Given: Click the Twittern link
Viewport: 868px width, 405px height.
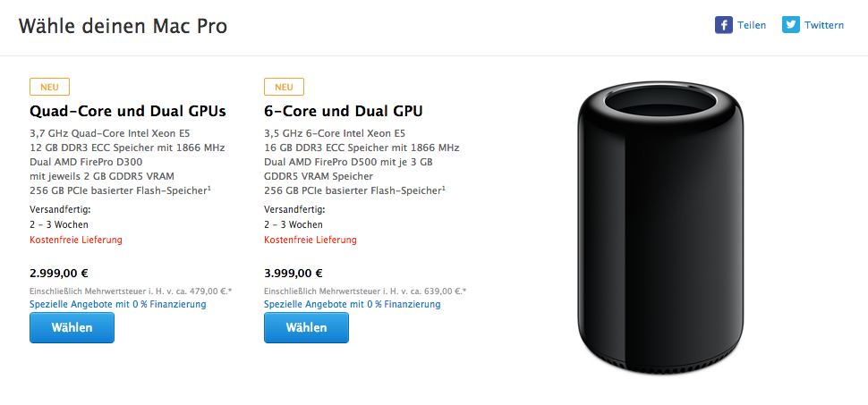Looking at the screenshot, I should tap(824, 25).
